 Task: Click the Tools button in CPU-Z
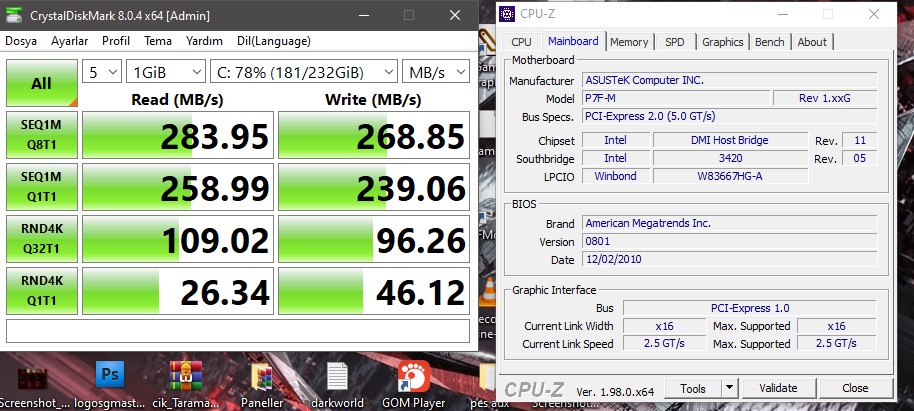coord(692,388)
